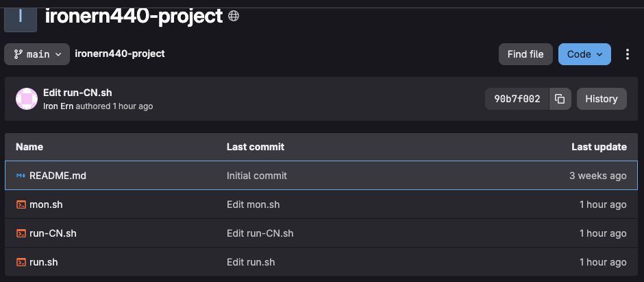Viewport: 644px width, 282px height.
Task: Click the terminal icon next to run-CN.sh
Action: [21, 233]
